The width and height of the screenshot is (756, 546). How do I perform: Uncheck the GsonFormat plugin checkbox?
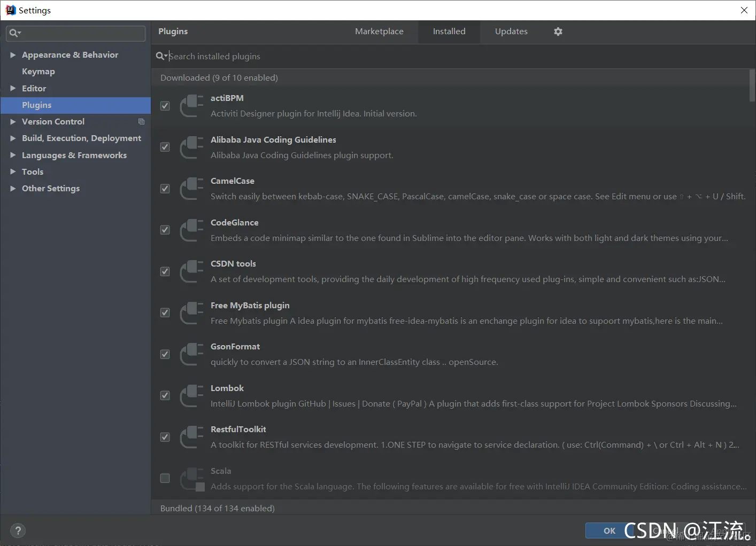[x=165, y=354]
